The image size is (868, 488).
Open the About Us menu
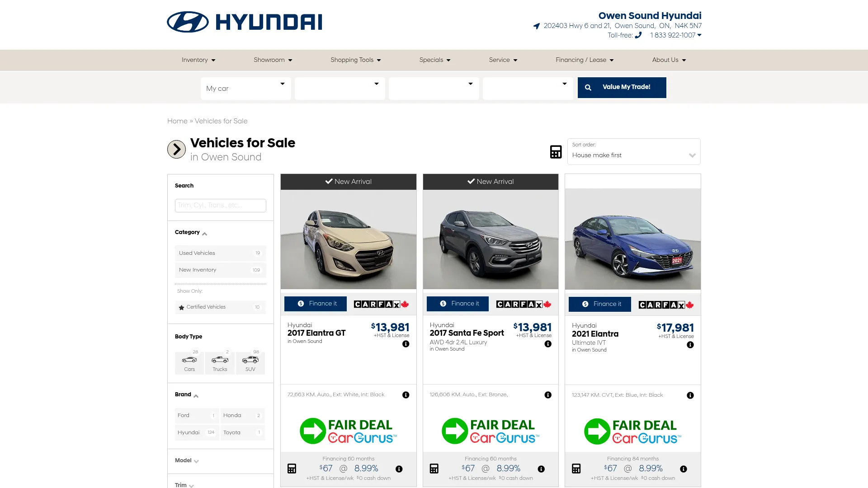point(669,60)
